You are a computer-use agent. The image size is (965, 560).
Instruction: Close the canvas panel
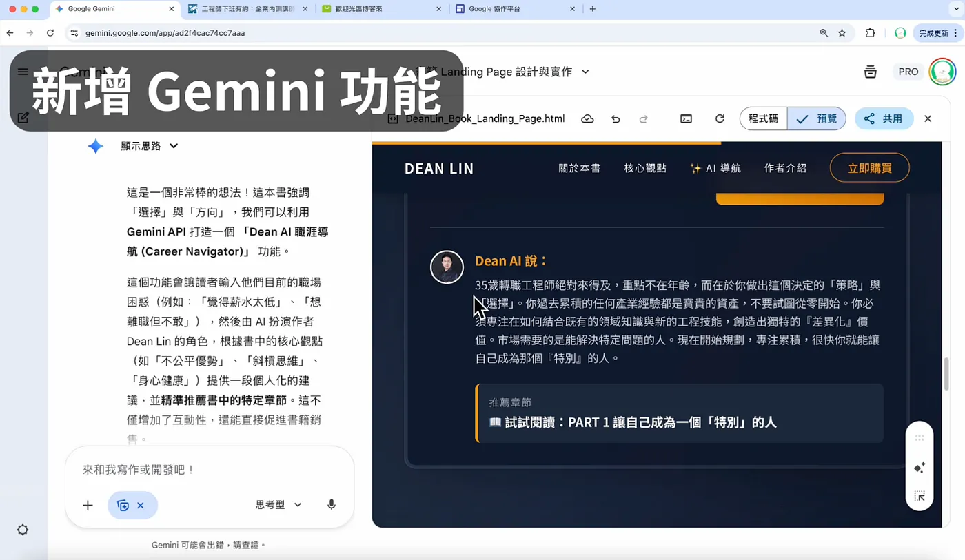(928, 118)
